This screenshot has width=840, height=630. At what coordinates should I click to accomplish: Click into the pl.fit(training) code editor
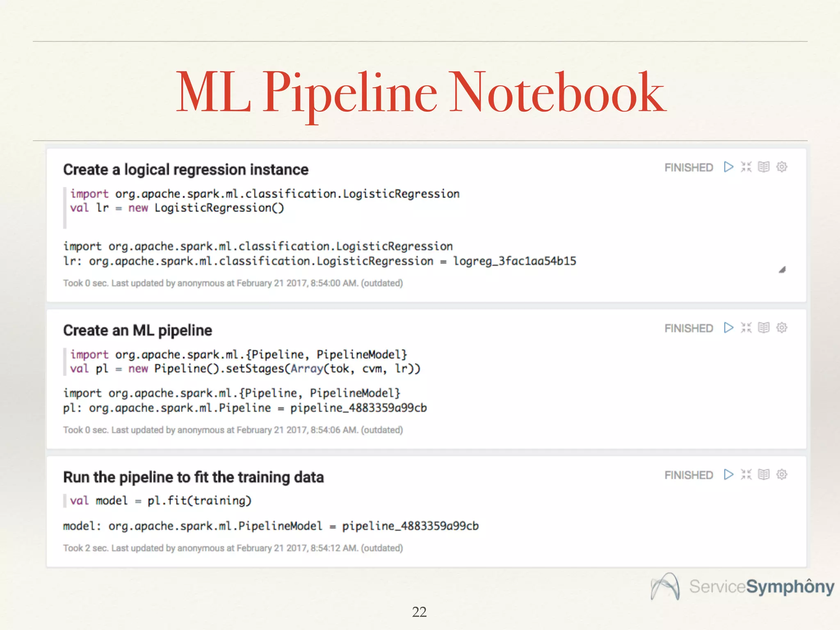(161, 501)
